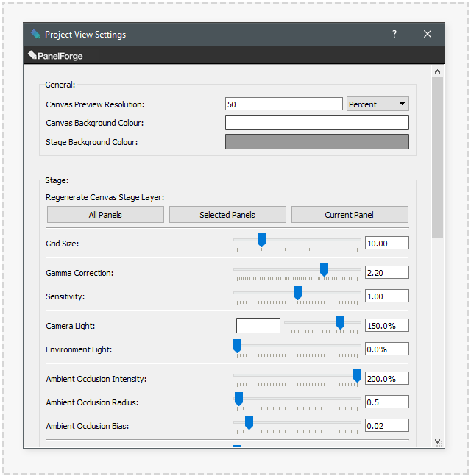The image size is (471, 476).
Task: Open the Percent units dropdown
Action: click(x=378, y=104)
